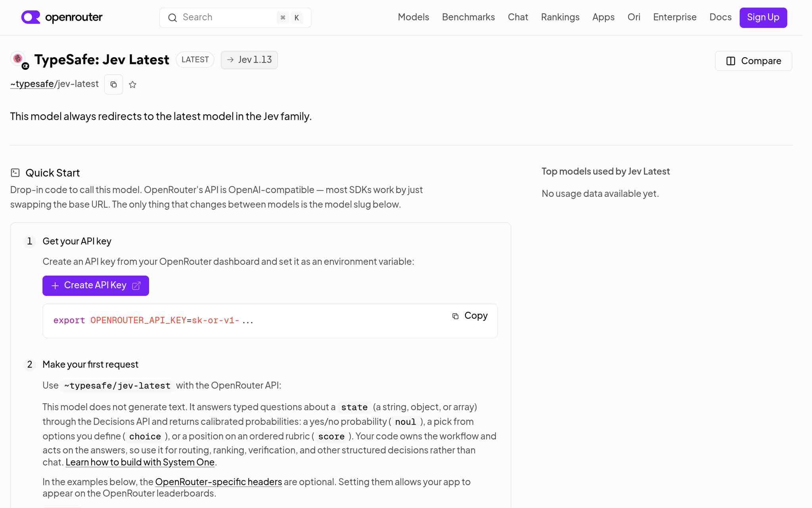Click the ~typesafe/jev-latest inline code
This screenshot has height=508, width=812.
click(x=117, y=385)
